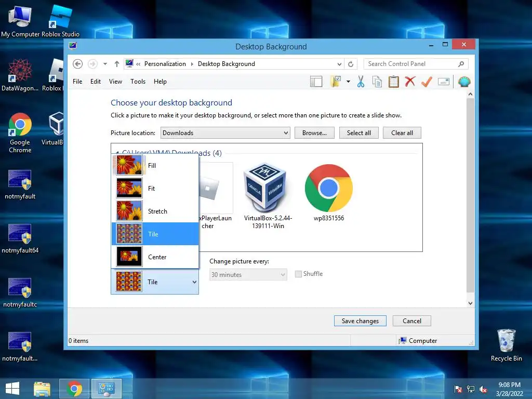Click the Forward navigation arrow
Viewport: 532px width, 399px height.
click(x=92, y=64)
